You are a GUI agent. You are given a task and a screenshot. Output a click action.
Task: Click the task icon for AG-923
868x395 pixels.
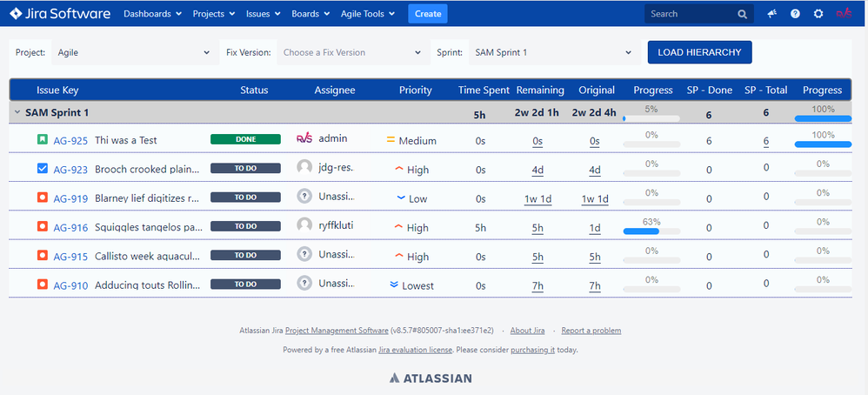pos(43,169)
